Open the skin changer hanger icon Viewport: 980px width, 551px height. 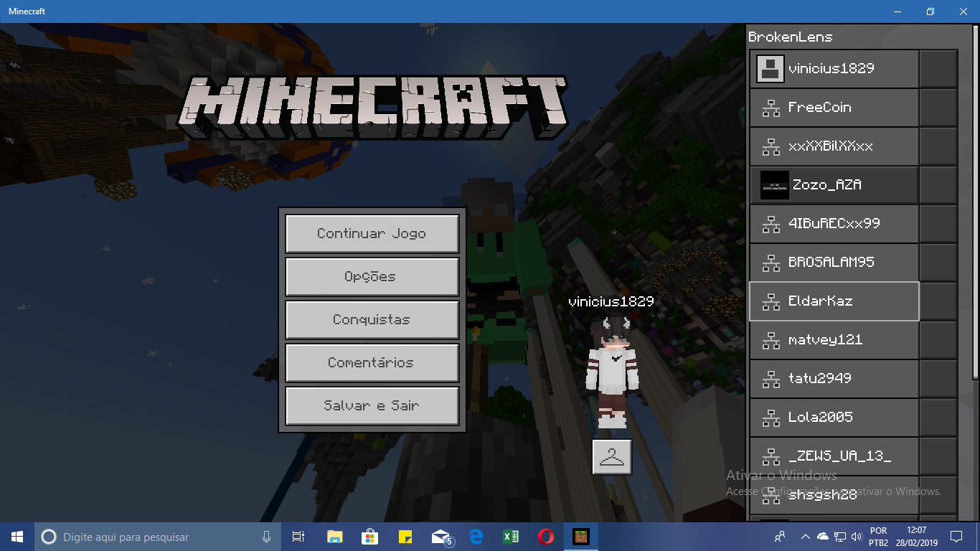[x=612, y=457]
